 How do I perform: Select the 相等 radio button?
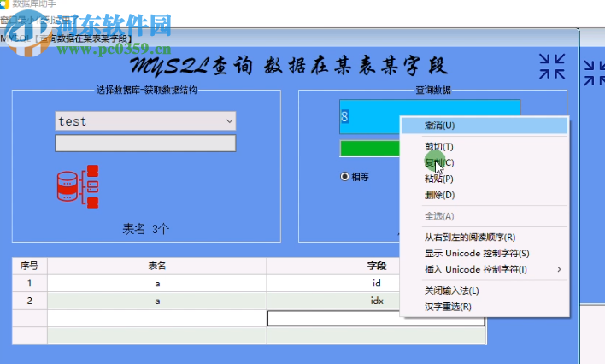[x=344, y=177]
